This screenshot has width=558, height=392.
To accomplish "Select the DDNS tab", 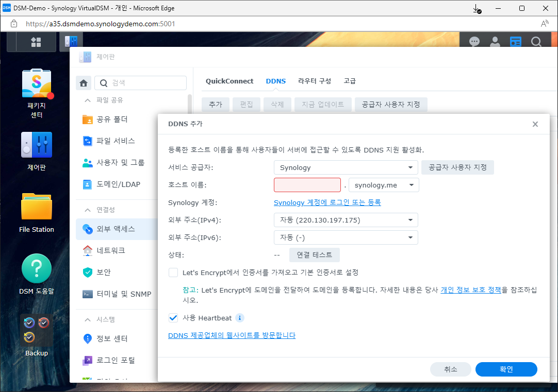I will tap(276, 81).
